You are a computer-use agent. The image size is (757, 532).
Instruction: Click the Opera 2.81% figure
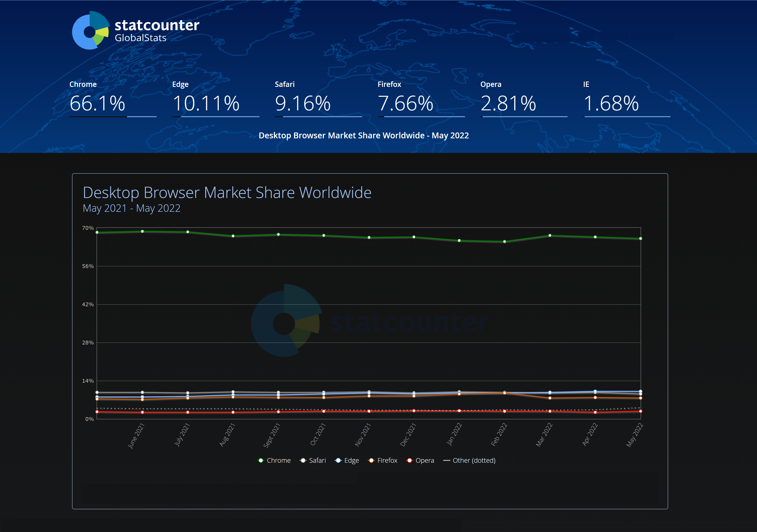508,103
